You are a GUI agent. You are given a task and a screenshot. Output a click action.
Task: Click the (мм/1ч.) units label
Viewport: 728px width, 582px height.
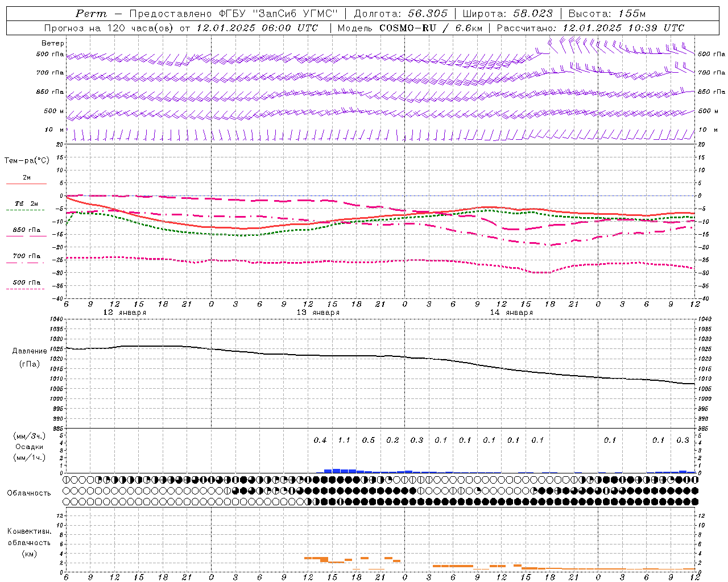[30, 458]
